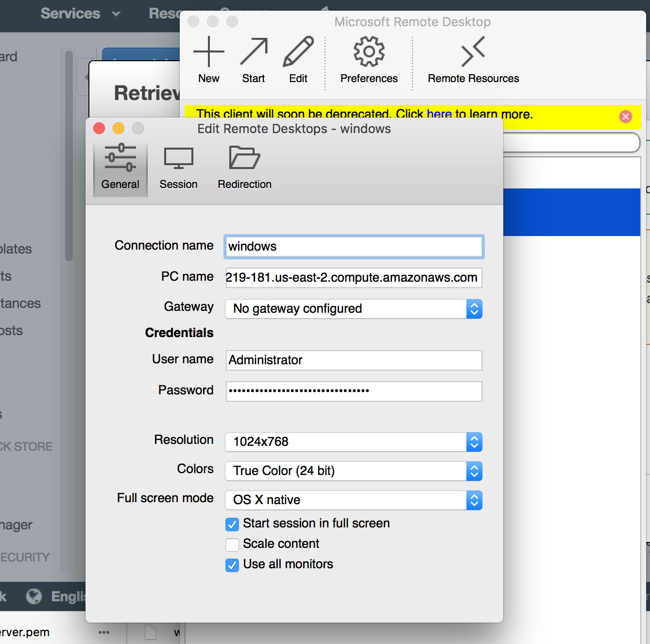Viewport: 650px width, 644px height.
Task: Follow the 'here' link in the banner
Action: [439, 114]
